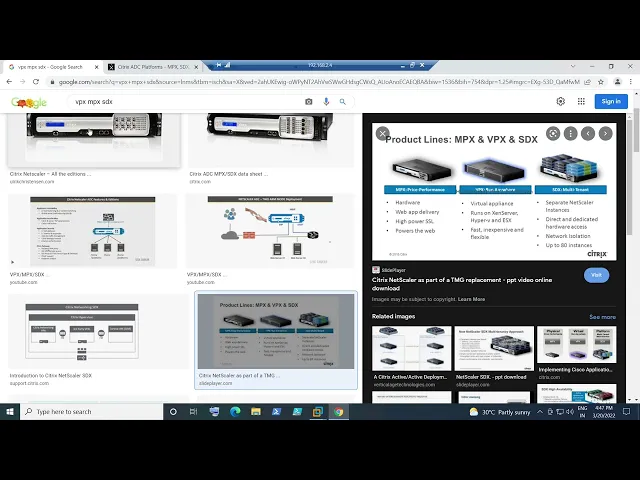Open Citrix NetScaler TMG replacement title link
Viewport: 640px width, 480px height.
point(462,284)
